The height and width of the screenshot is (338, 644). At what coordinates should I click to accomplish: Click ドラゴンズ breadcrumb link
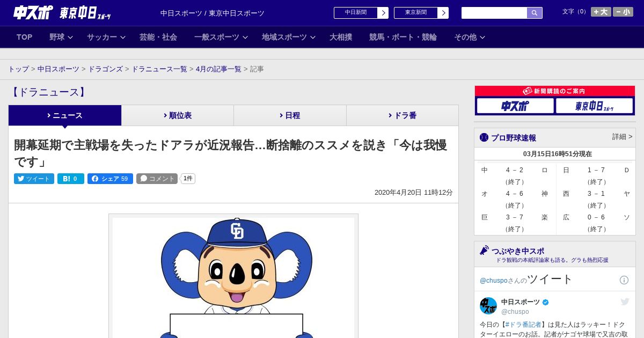coord(105,69)
